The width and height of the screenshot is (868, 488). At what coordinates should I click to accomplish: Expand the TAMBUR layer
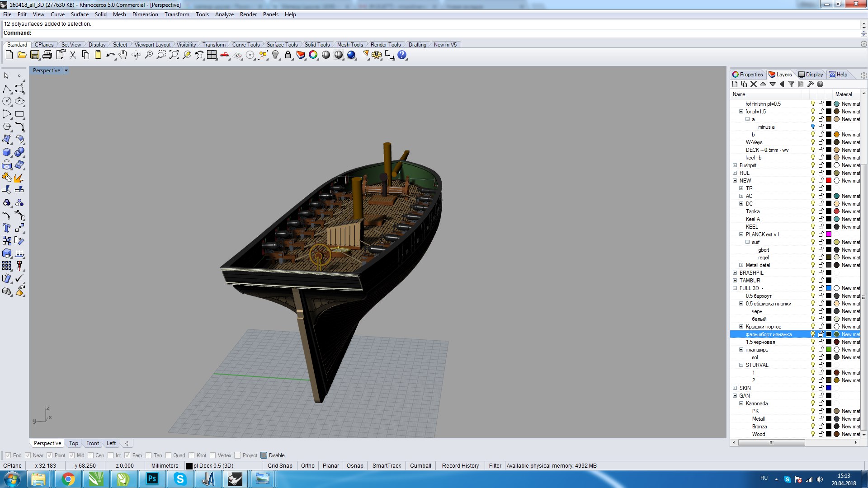click(x=735, y=281)
